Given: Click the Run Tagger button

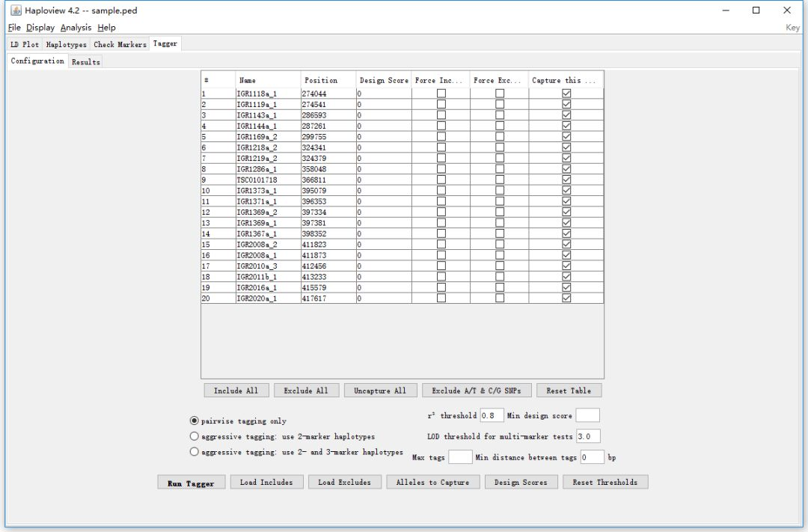Looking at the screenshot, I should click(192, 483).
